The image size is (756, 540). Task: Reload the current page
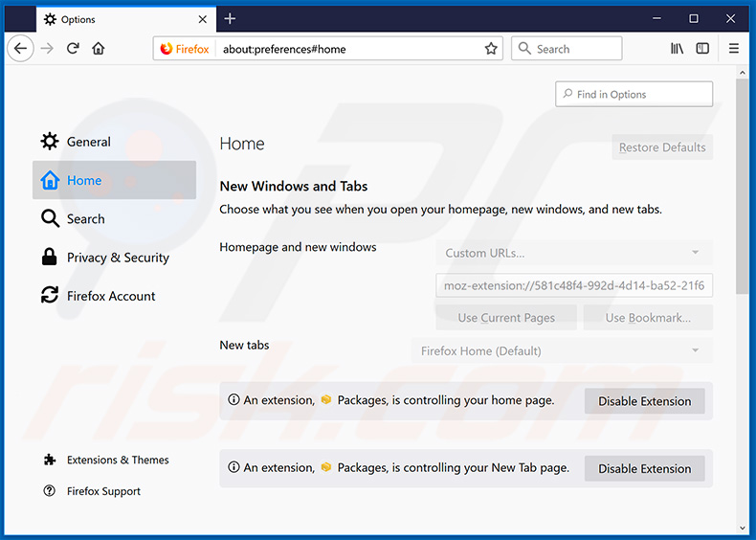click(x=73, y=48)
